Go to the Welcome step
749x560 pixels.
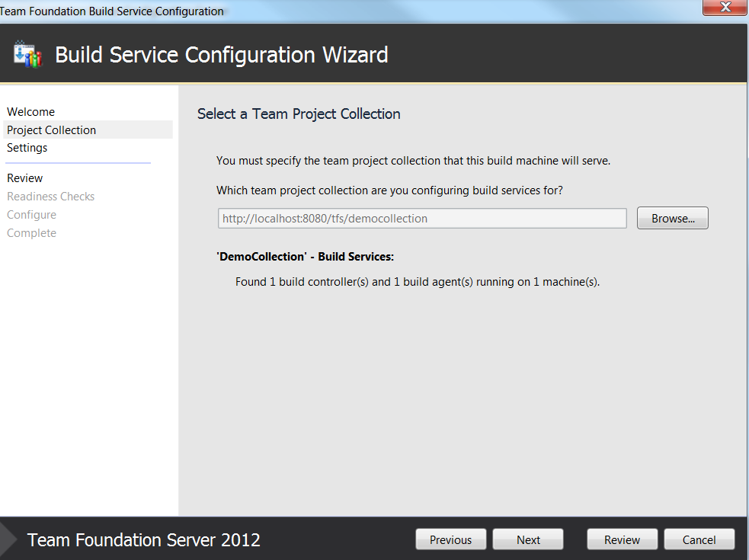[x=31, y=112]
